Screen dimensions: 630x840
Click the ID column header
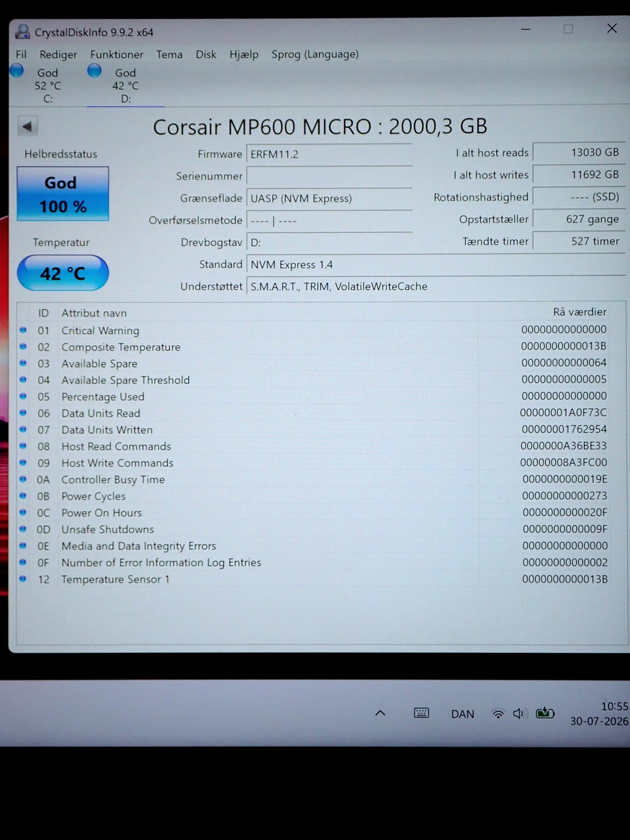tap(43, 313)
